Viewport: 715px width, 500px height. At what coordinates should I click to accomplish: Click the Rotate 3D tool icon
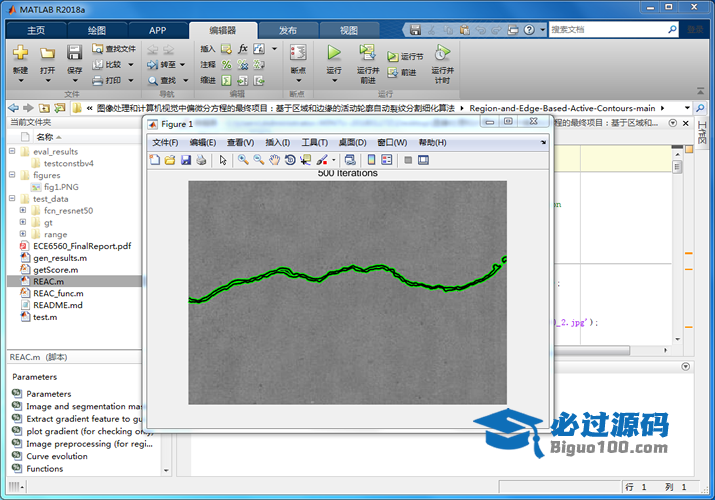point(290,160)
